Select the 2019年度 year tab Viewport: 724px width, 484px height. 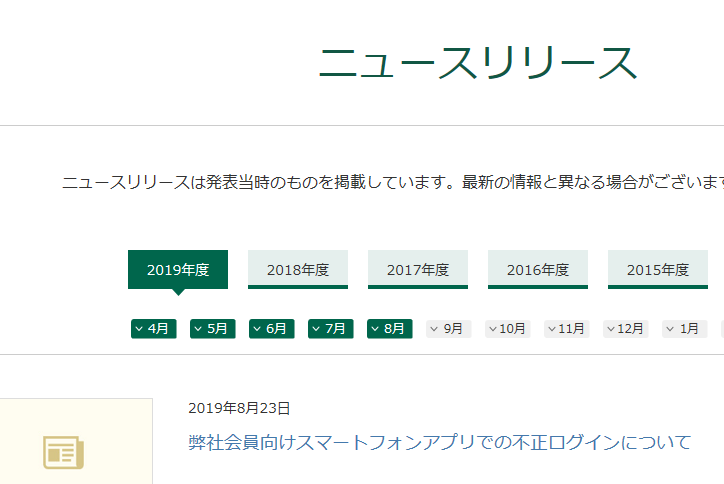pos(178,270)
